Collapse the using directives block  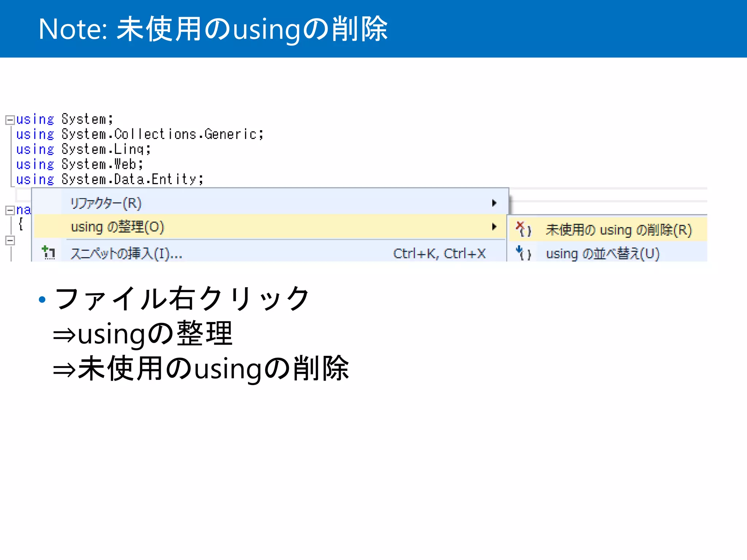coord(10,120)
